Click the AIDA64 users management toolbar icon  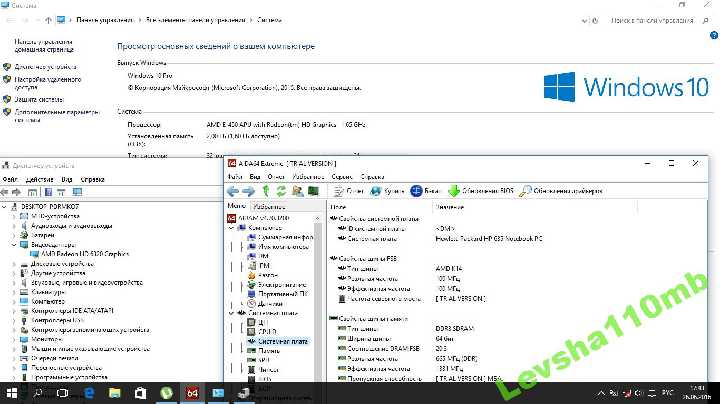tap(297, 191)
